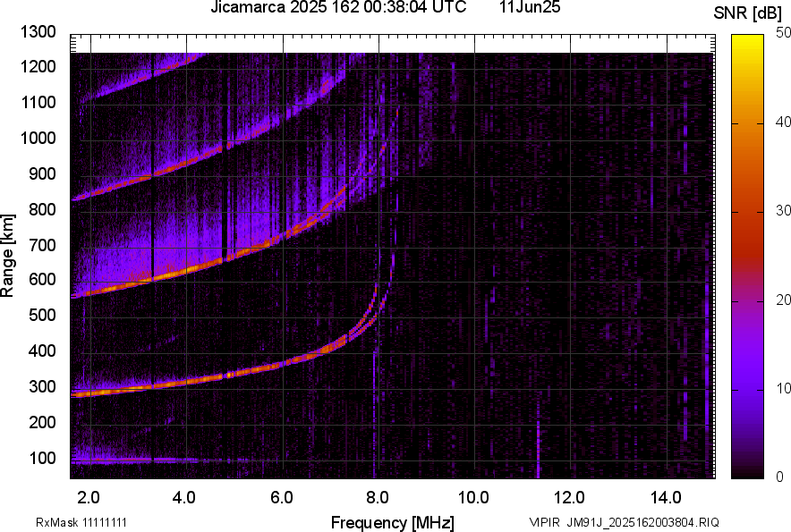The image size is (791, 532).
Task: Click the frequency tick label "10.0"
Action: tap(473, 498)
